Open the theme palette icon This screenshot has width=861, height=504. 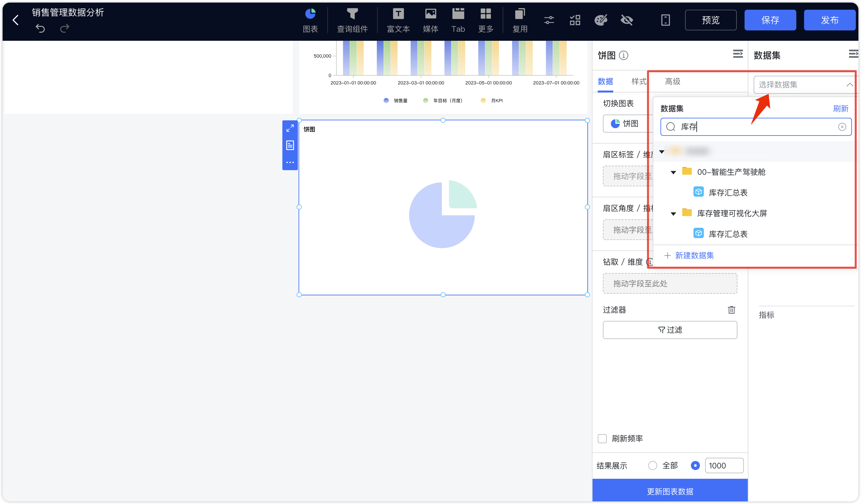coord(601,20)
